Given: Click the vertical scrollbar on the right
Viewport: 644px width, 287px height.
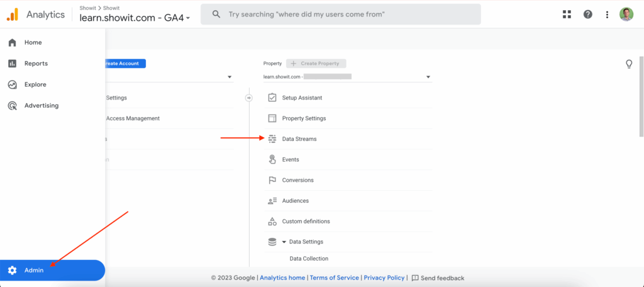Looking at the screenshot, I should [641, 94].
